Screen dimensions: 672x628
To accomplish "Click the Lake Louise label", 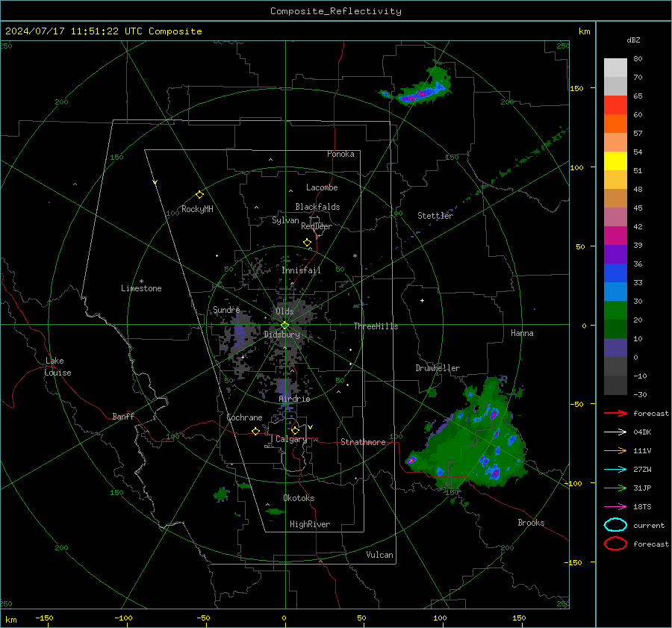I will tap(57, 367).
